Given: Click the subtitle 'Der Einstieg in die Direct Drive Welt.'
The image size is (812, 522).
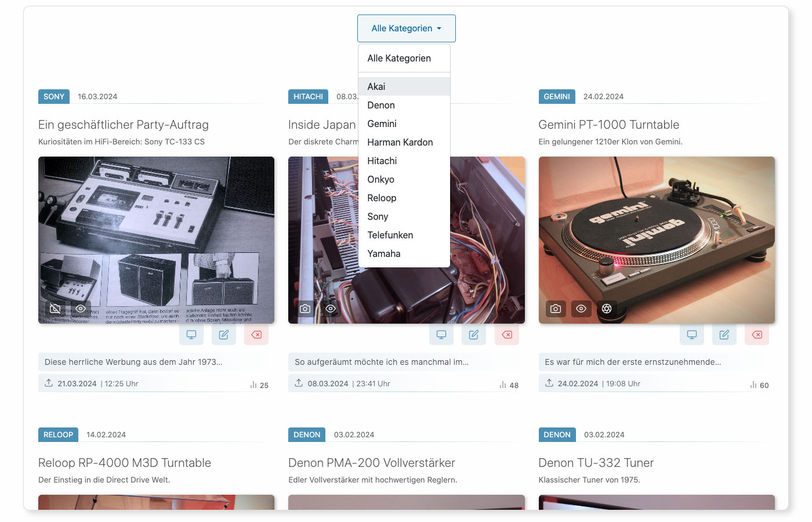Looking at the screenshot, I should [x=104, y=480].
